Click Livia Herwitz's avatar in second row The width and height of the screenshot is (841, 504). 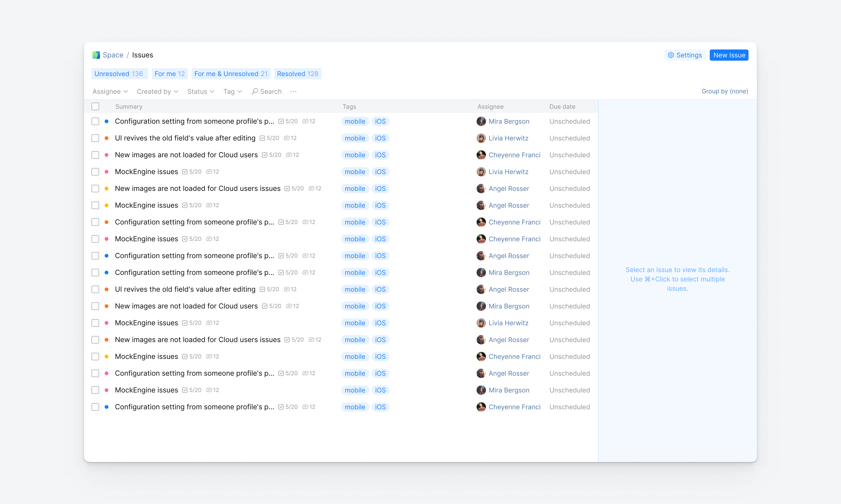coord(481,138)
